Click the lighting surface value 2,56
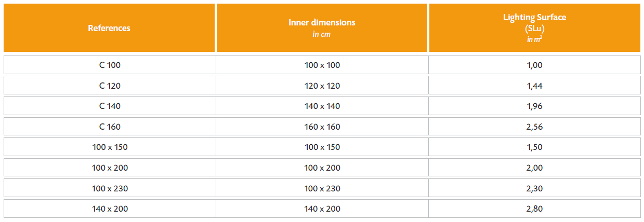Screen dimensions: 644x222 [534, 127]
